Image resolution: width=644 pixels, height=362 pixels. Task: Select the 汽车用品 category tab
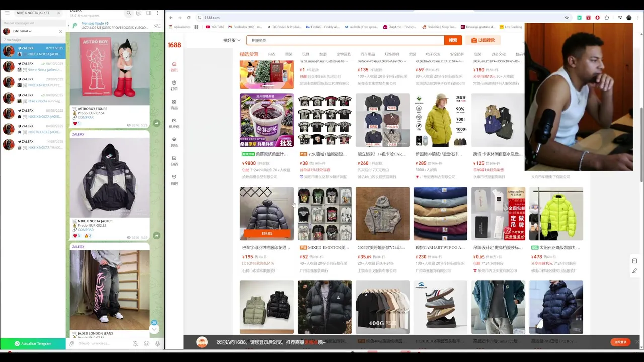pyautogui.click(x=367, y=54)
